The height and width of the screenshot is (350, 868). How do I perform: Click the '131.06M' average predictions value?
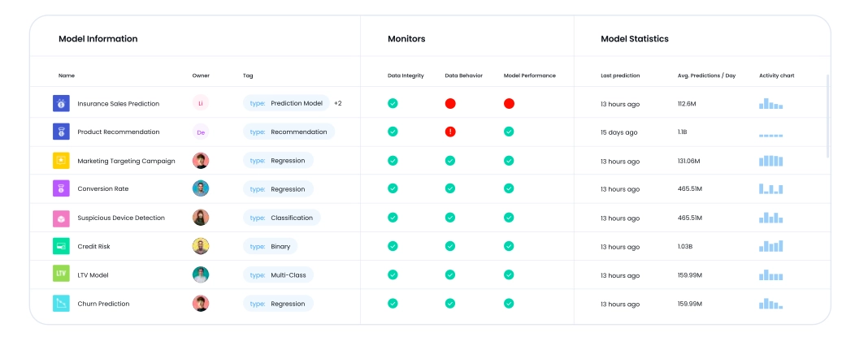click(688, 161)
